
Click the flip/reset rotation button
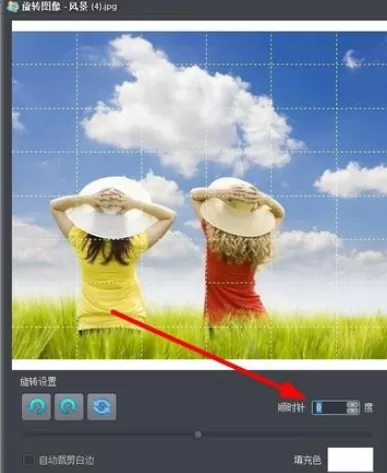coord(102,406)
